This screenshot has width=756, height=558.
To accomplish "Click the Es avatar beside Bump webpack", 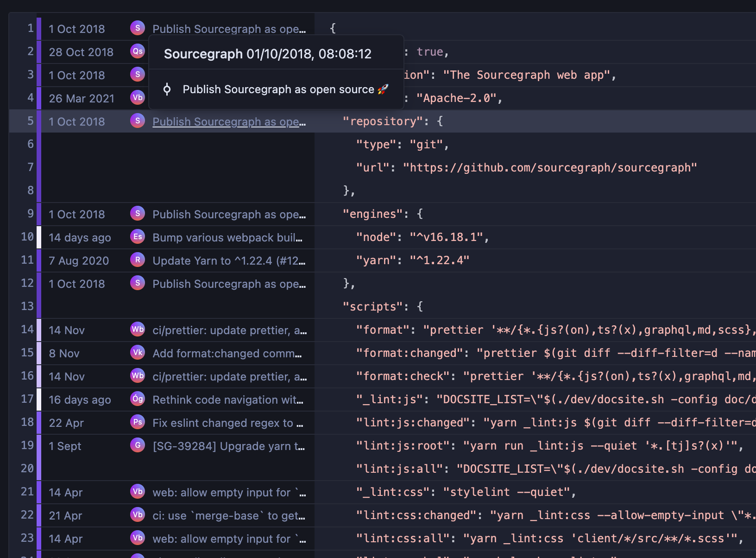I will click(x=138, y=236).
